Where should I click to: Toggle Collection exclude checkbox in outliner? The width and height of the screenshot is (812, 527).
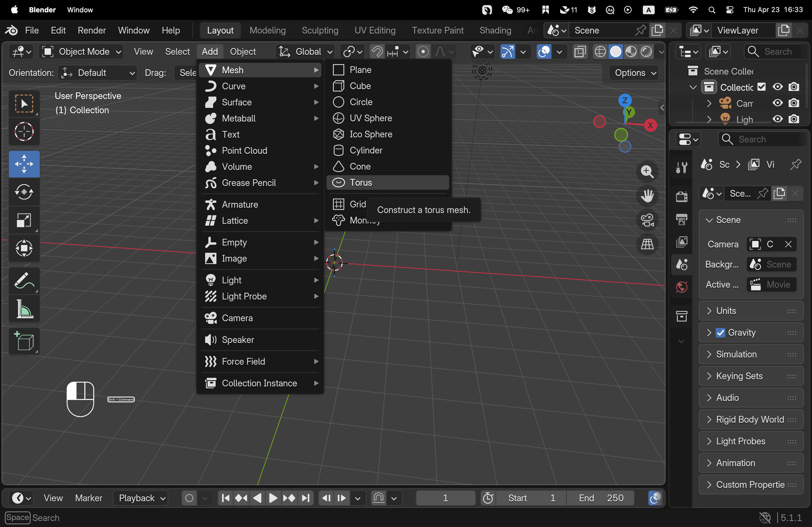pos(762,87)
